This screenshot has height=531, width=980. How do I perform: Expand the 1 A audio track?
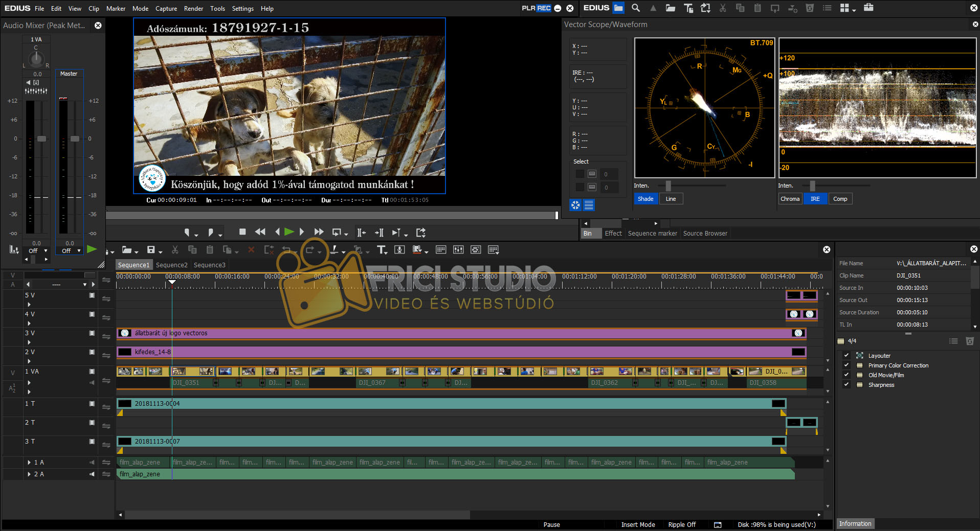pos(29,463)
